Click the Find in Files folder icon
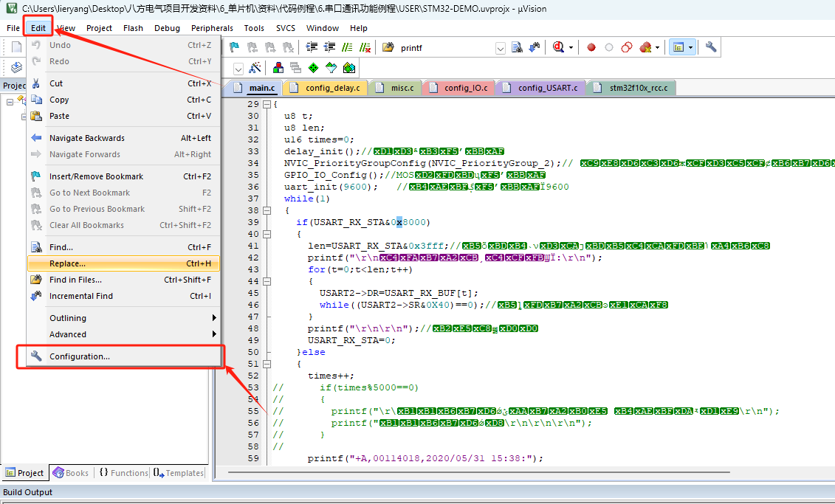Image resolution: width=835 pixels, height=504 pixels. click(388, 47)
